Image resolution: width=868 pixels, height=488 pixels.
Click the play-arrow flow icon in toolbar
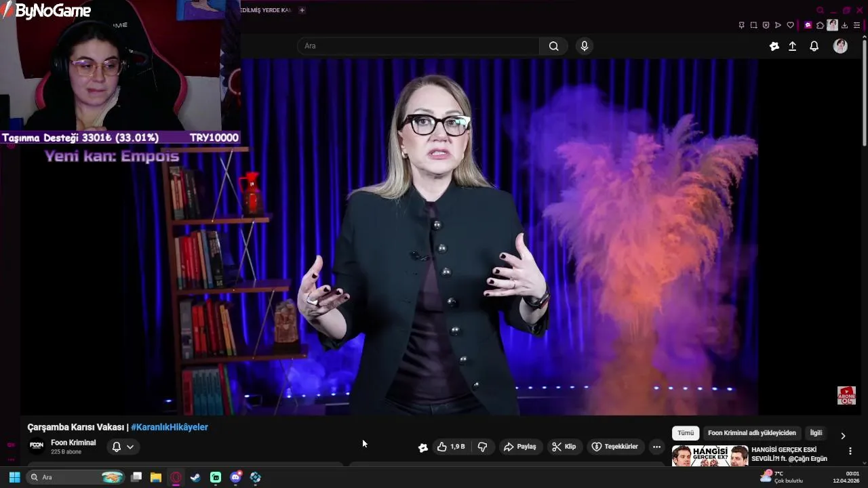pyautogui.click(x=778, y=25)
